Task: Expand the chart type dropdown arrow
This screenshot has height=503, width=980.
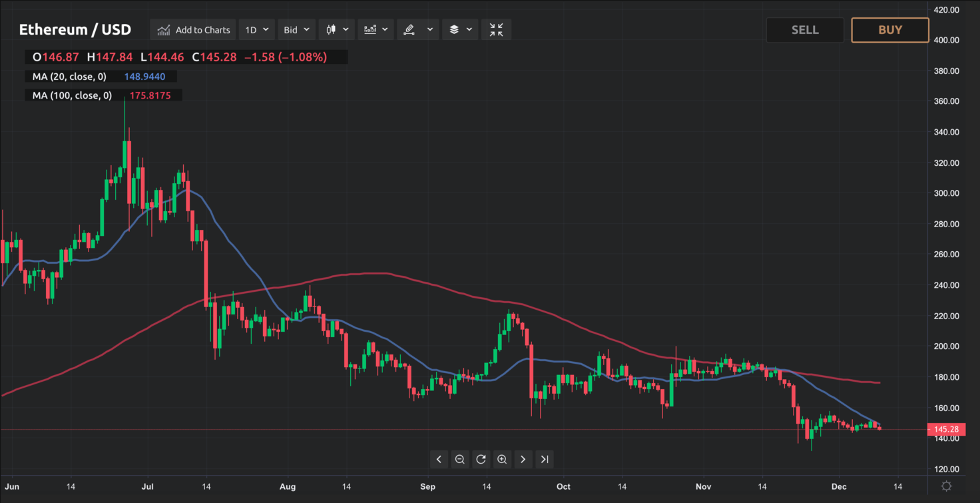Action: tap(346, 29)
